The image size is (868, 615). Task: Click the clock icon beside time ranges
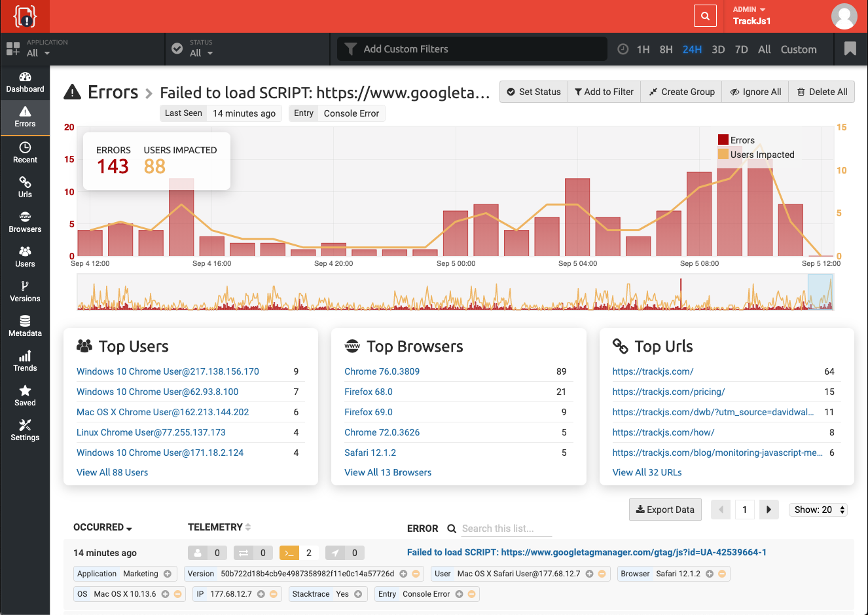(623, 49)
